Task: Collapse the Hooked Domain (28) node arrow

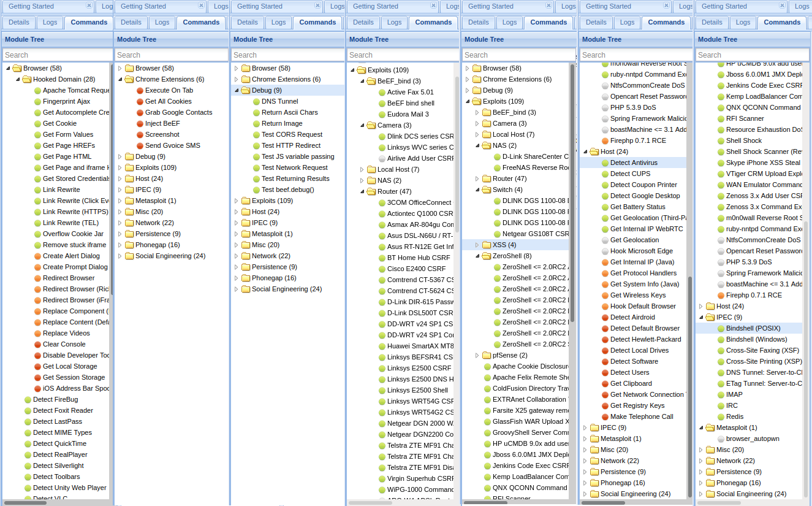Action: [18, 79]
